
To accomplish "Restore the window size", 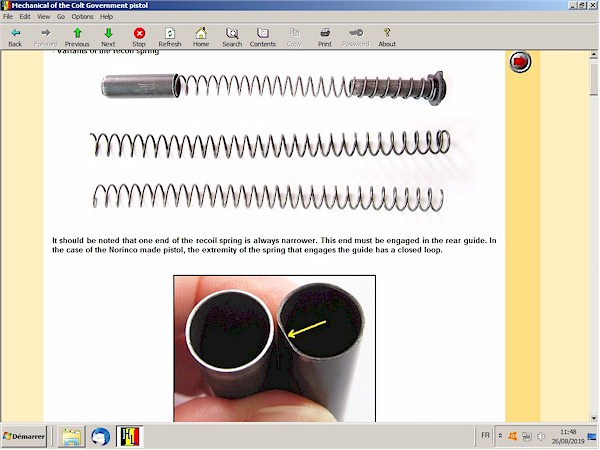I will tap(581, 5).
